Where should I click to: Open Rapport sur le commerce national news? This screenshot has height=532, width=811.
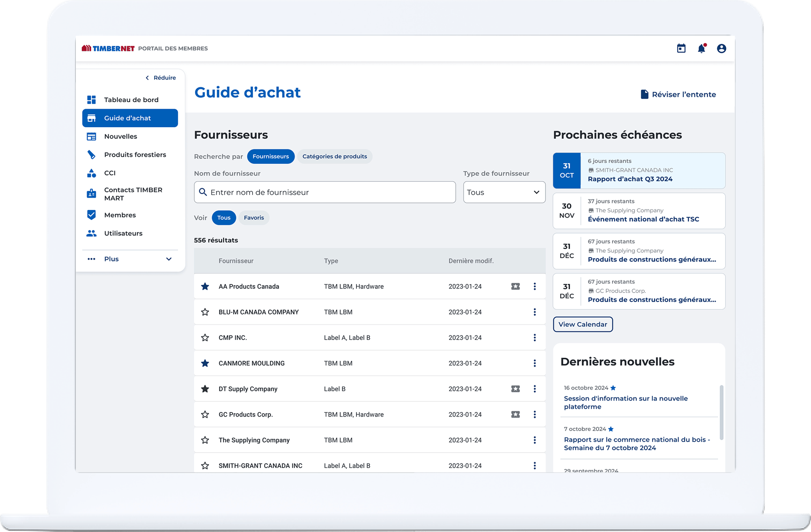tap(637, 444)
